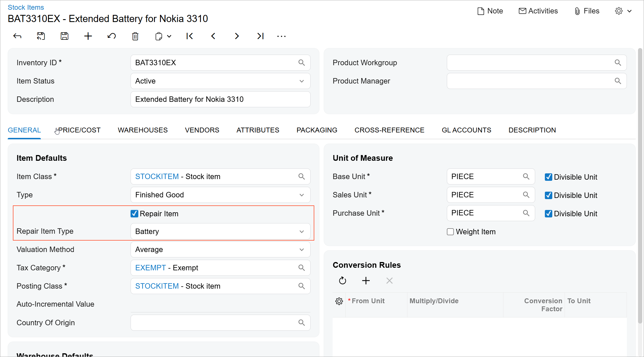This screenshot has height=357, width=644.
Task: Go to the first record
Action: pos(189,36)
